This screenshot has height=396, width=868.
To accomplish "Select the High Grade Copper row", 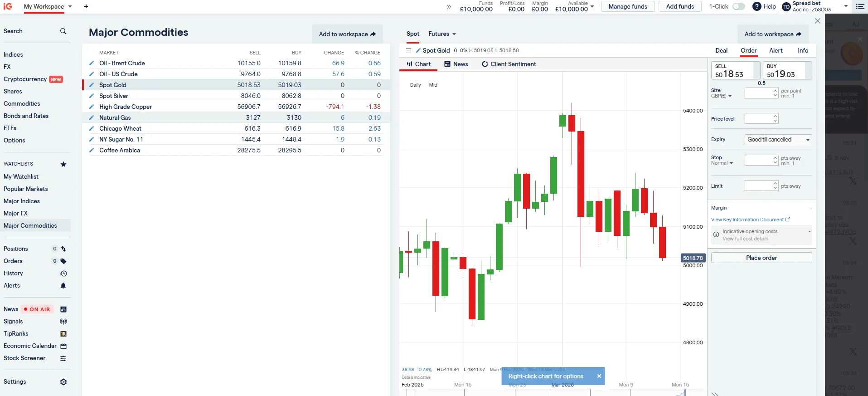I will tap(236, 107).
